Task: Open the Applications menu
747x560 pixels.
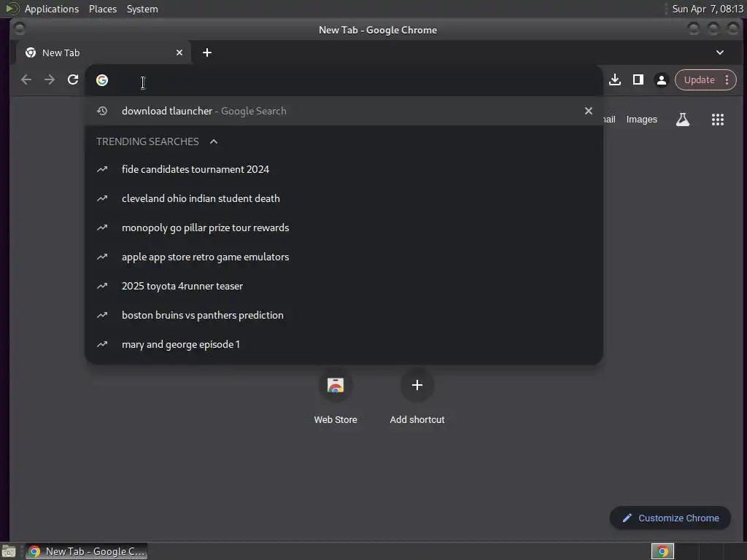Action: 52,9
